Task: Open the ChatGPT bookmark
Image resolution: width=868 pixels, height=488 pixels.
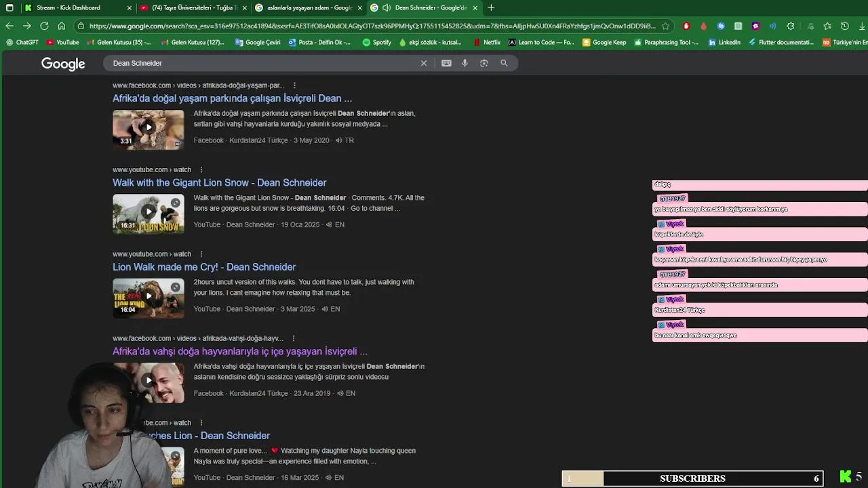Action: (x=22, y=42)
